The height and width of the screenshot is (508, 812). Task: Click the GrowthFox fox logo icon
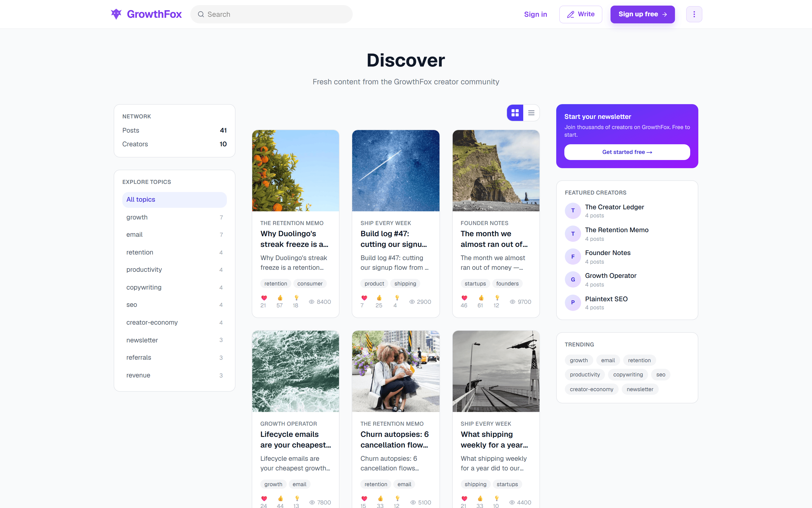pyautogui.click(x=116, y=14)
